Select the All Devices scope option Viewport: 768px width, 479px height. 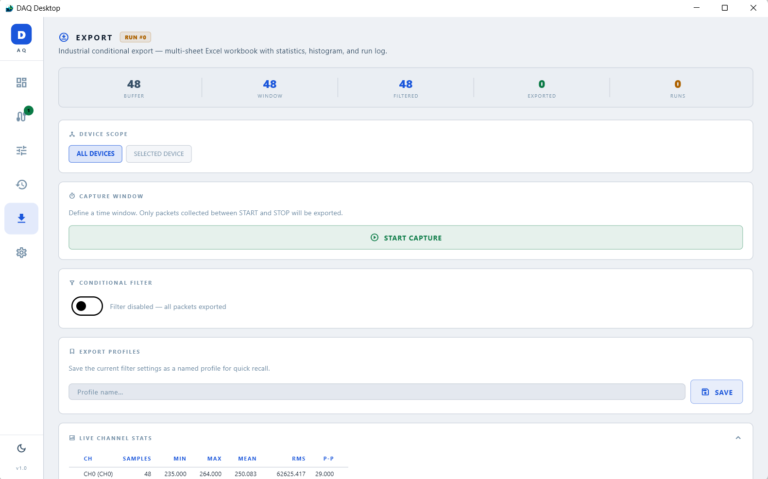click(x=96, y=154)
